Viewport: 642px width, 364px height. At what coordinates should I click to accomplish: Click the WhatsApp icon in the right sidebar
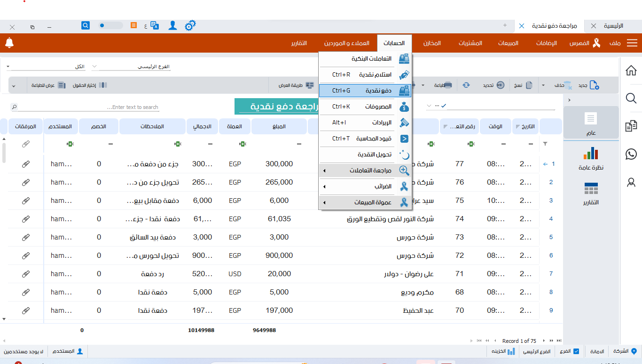click(x=631, y=154)
